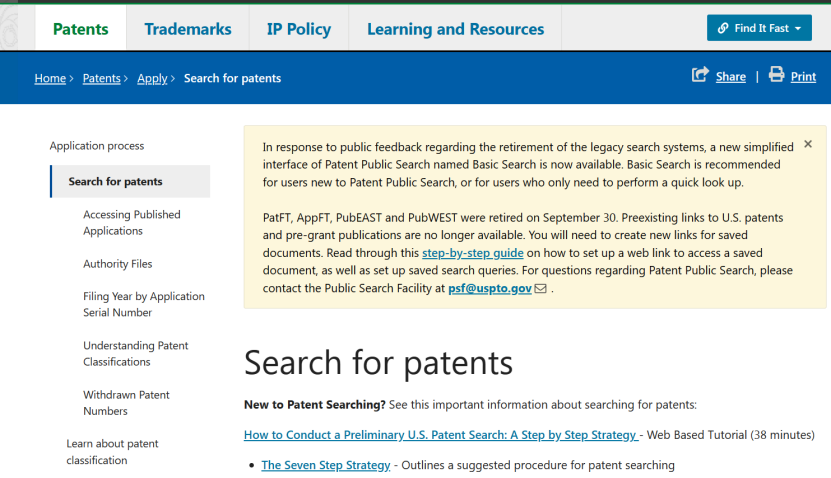The image size is (831, 478).
Task: Open the step-by-step guide link
Action: coord(473,253)
